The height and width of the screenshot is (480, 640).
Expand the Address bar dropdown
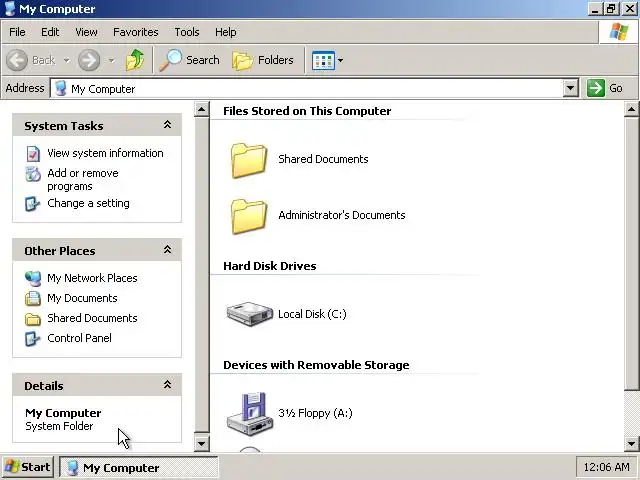pyautogui.click(x=571, y=88)
